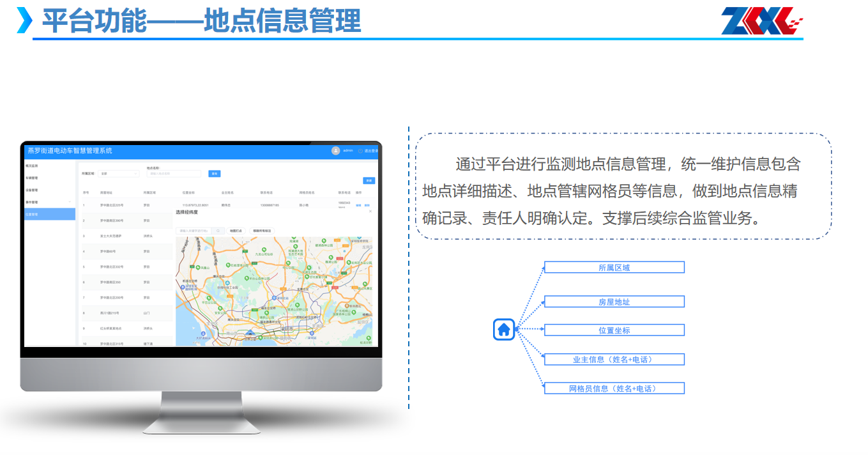Click the ZKXL logo at top right
868x455 pixels.
pyautogui.click(x=761, y=21)
